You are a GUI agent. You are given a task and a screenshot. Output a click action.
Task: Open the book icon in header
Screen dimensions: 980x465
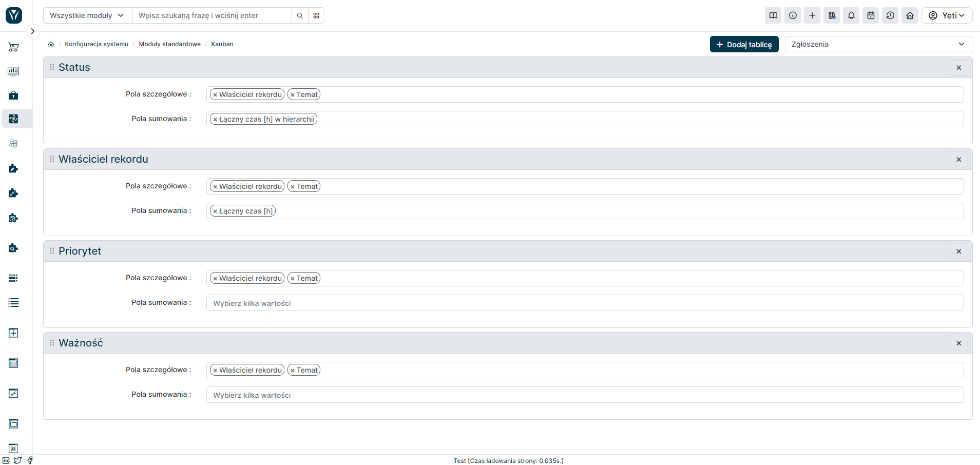(773, 15)
